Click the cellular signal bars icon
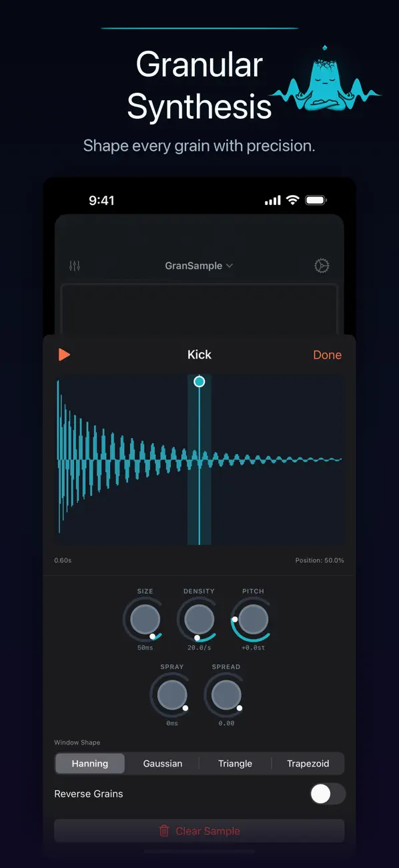 tap(272, 200)
